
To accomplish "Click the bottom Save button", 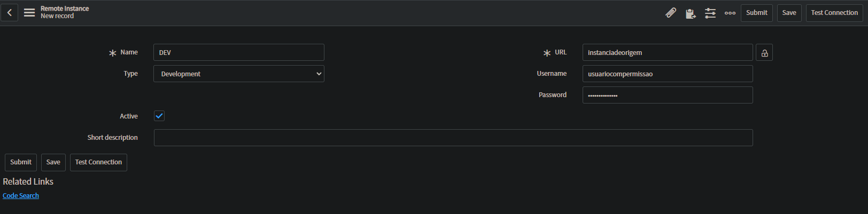I will coord(53,162).
